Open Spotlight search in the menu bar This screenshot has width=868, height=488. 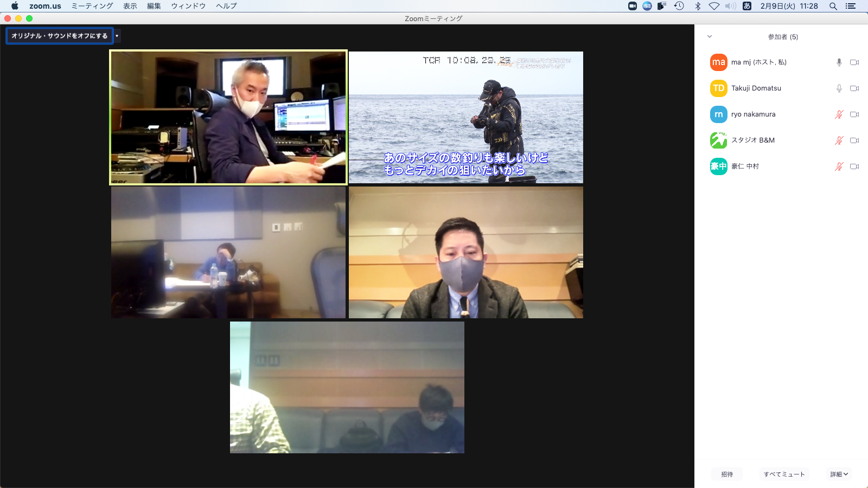point(833,6)
